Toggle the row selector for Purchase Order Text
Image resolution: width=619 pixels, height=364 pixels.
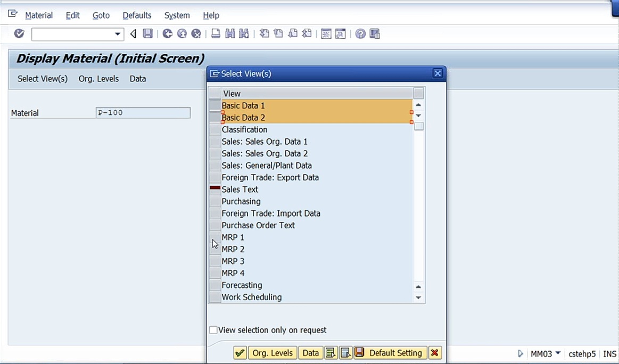click(214, 225)
